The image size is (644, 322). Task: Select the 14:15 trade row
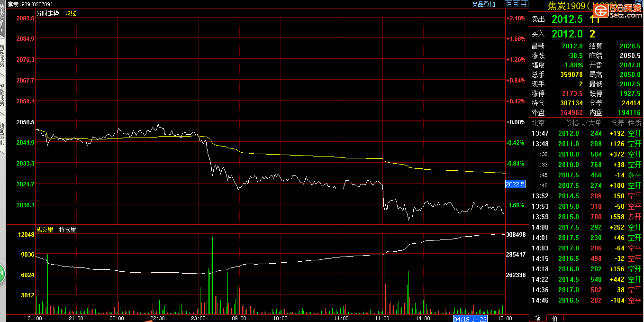[586, 258]
